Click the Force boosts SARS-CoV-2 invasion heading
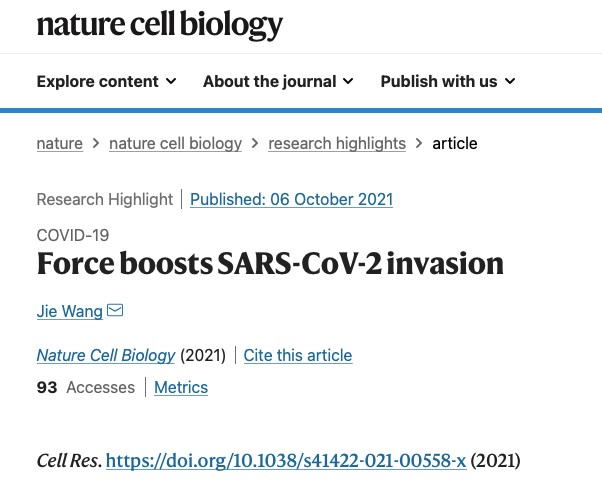The image size is (602, 502). [x=270, y=264]
